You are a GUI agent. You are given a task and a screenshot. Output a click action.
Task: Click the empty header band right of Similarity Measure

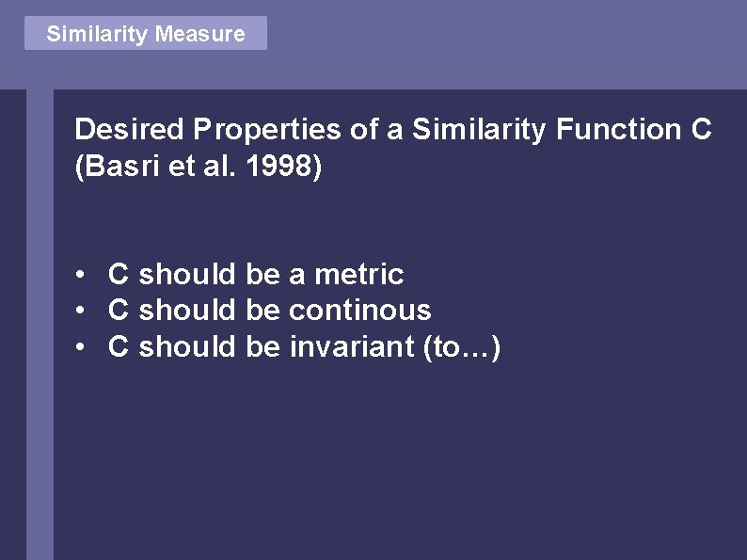coord(508,42)
